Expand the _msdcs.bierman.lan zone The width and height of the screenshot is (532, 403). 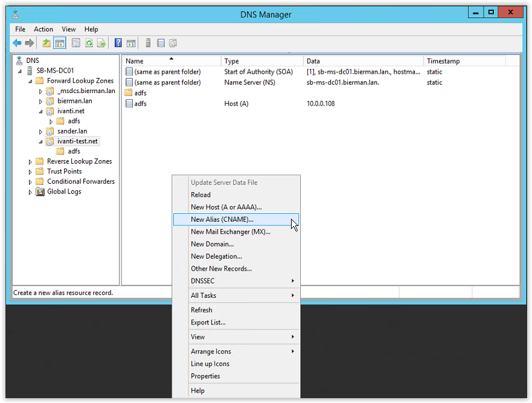40,92
